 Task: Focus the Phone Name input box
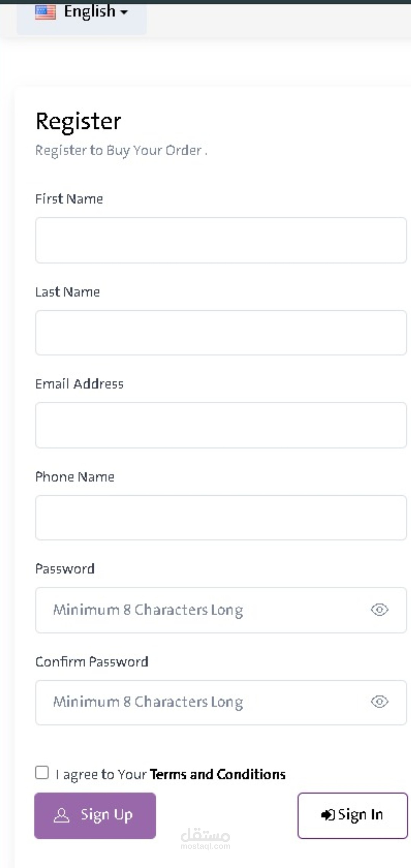221,518
